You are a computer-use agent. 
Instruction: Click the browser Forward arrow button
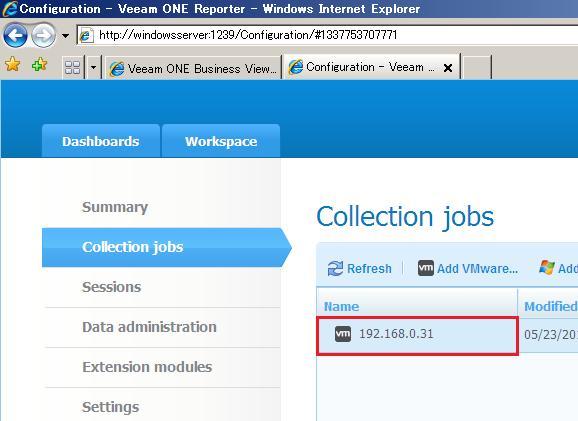[43, 35]
